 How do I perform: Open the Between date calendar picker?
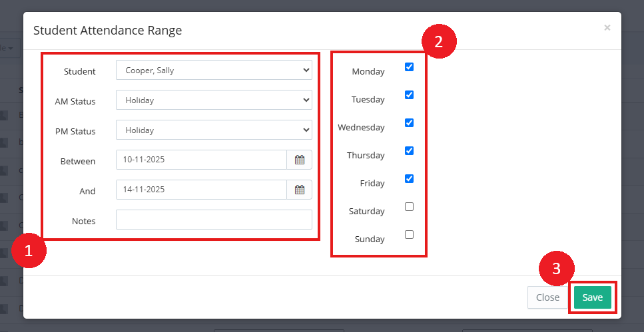[x=299, y=160]
